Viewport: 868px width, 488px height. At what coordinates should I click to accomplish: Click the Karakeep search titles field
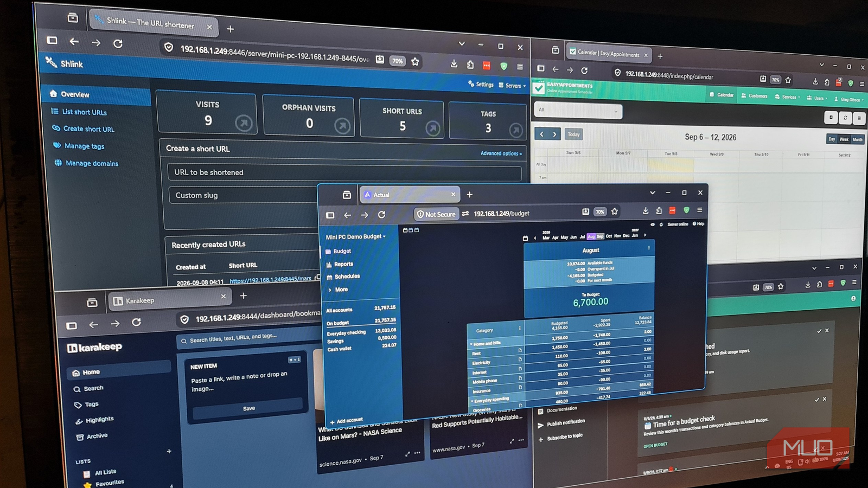249,339
